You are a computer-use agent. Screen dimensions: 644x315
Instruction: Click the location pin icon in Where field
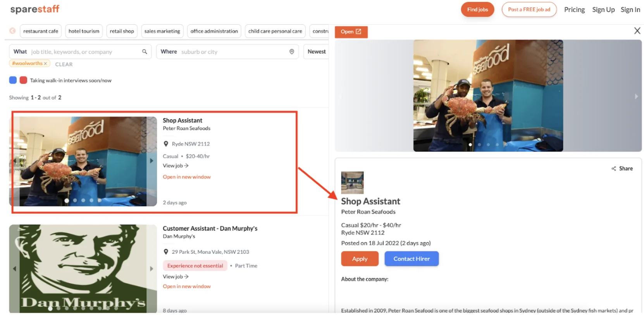pos(292,51)
